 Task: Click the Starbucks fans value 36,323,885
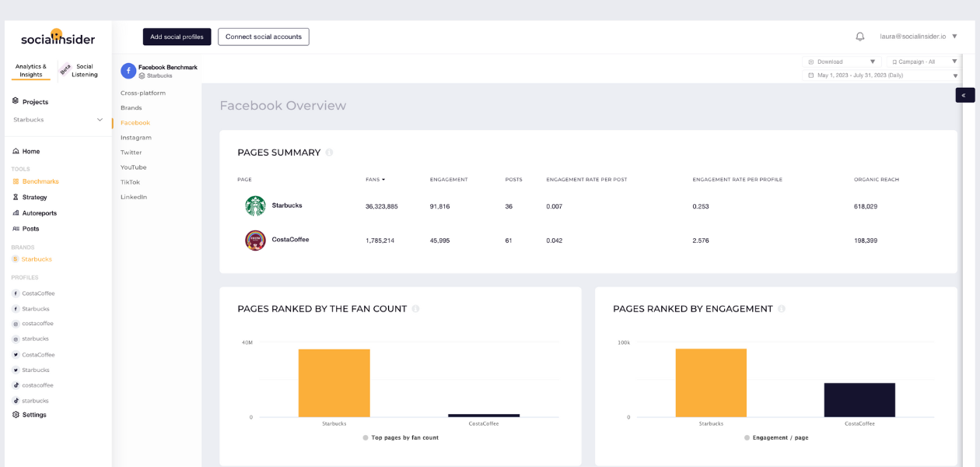[x=382, y=207]
